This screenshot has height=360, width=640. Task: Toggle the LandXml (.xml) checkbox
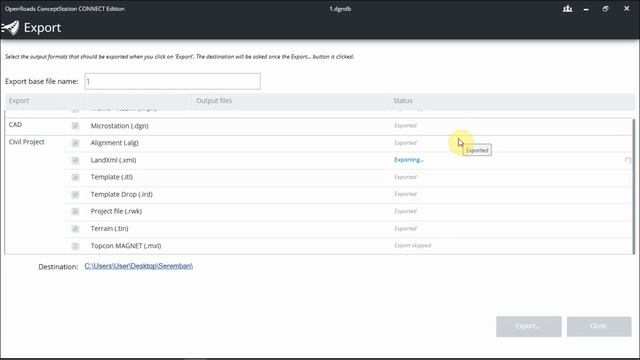pyautogui.click(x=75, y=160)
